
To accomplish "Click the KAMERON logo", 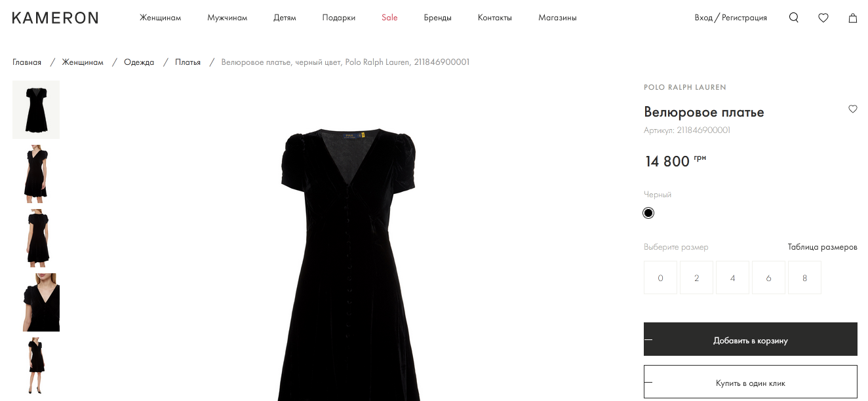I will [x=55, y=18].
